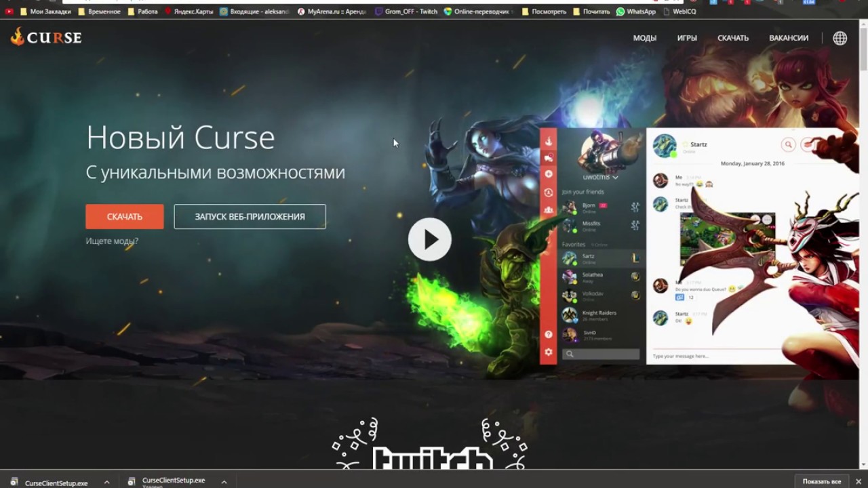Expand options for first CurseClientSetup.exe download

pyautogui.click(x=106, y=483)
